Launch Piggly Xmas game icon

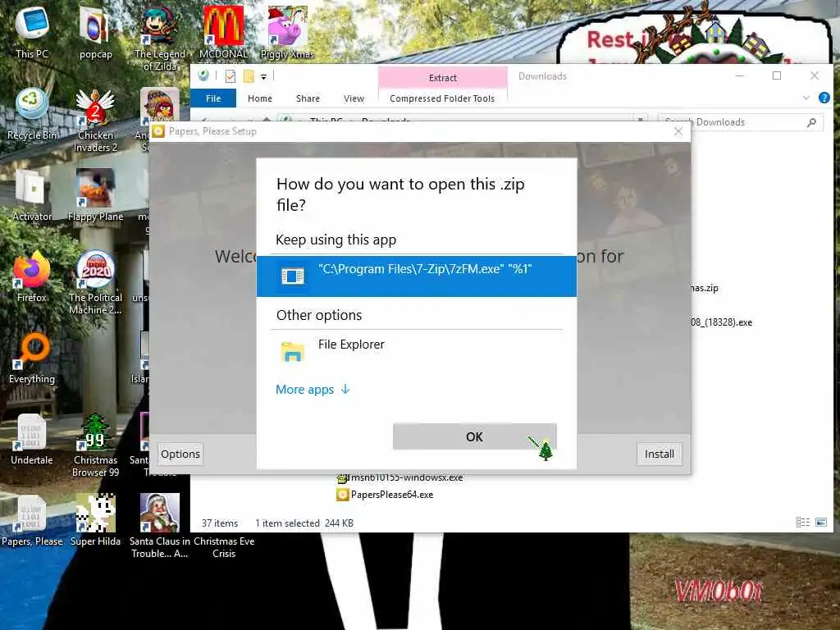coord(287,32)
